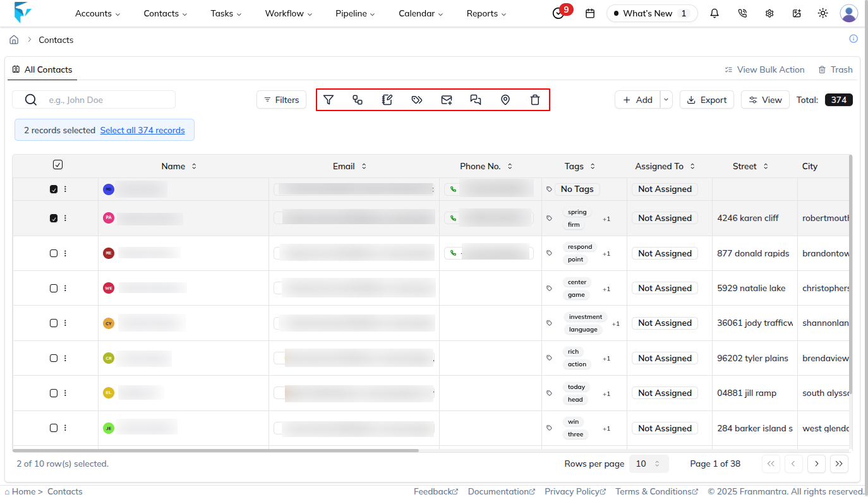Image resolution: width=868 pixels, height=497 pixels.
Task: Sort by the Tags column header
Action: 580,166
